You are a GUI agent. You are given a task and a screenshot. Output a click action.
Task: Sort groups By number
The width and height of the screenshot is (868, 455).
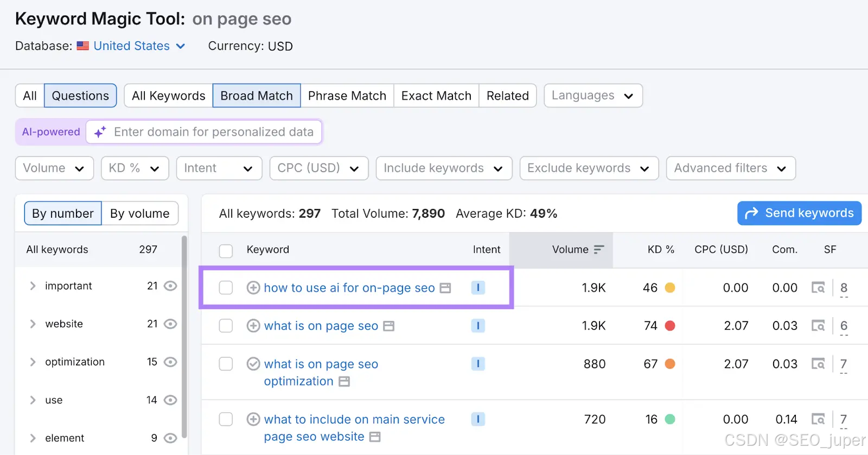point(63,213)
